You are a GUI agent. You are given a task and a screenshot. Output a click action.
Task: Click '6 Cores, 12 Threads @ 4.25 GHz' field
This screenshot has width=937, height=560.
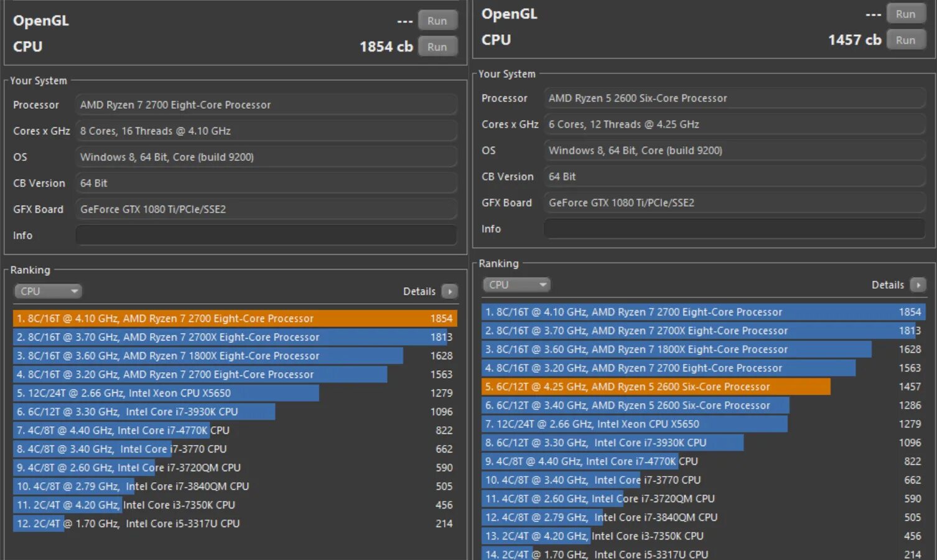[x=735, y=124]
